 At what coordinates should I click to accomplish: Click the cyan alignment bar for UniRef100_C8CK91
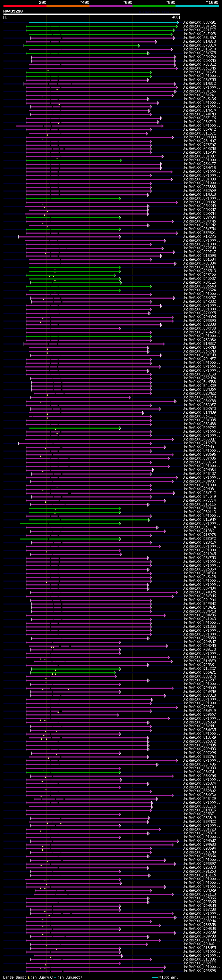(x=103, y=23)
